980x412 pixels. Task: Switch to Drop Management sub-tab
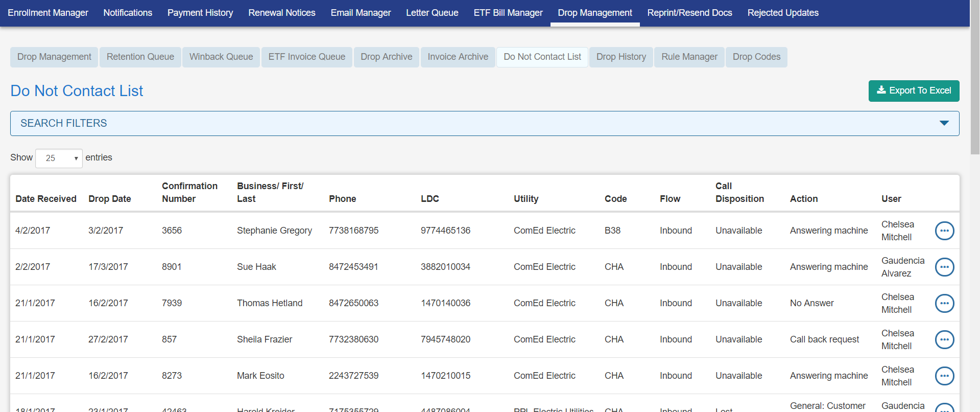pyautogui.click(x=54, y=57)
